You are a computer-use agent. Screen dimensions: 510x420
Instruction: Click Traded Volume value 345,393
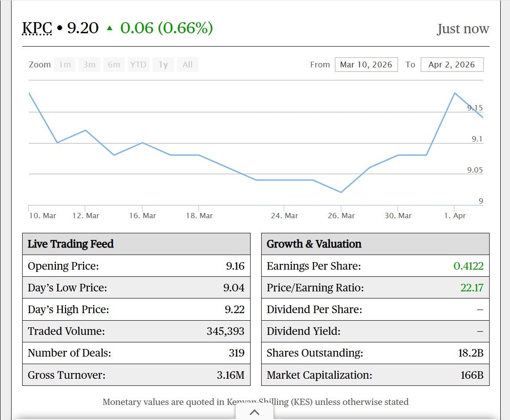(x=225, y=331)
